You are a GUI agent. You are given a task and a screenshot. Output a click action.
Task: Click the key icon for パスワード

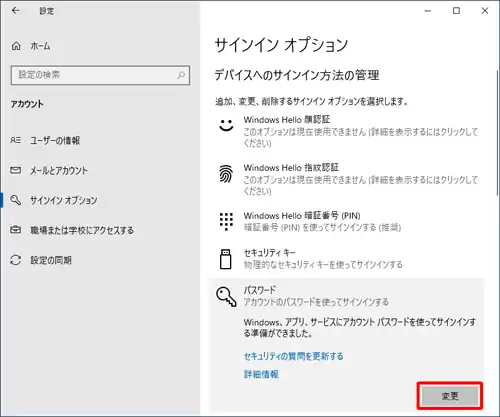[226, 296]
